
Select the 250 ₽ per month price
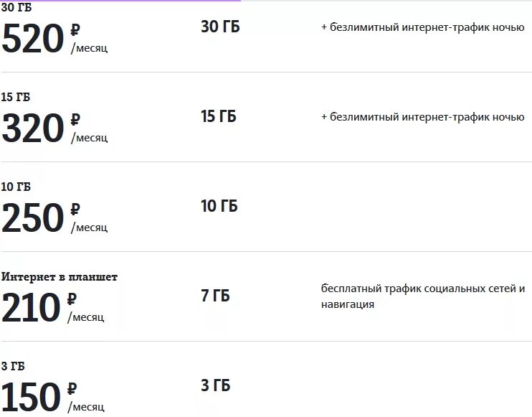[x=54, y=217]
